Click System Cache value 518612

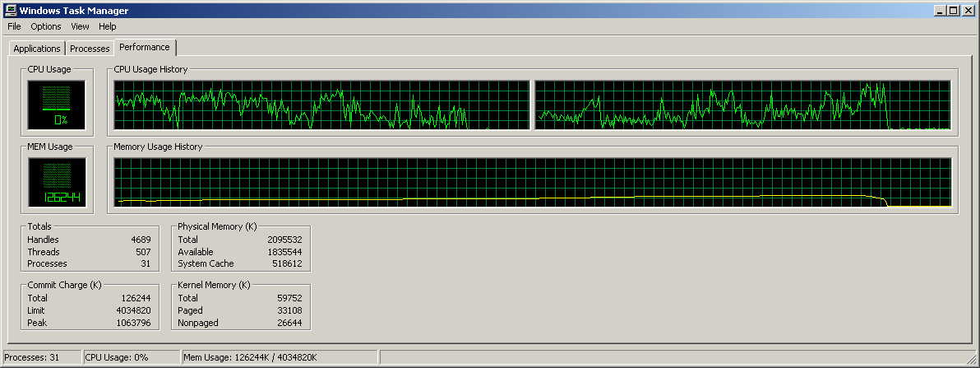click(287, 264)
